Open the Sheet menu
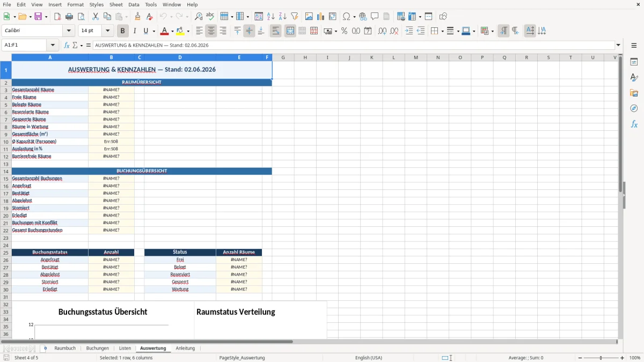 116,4
